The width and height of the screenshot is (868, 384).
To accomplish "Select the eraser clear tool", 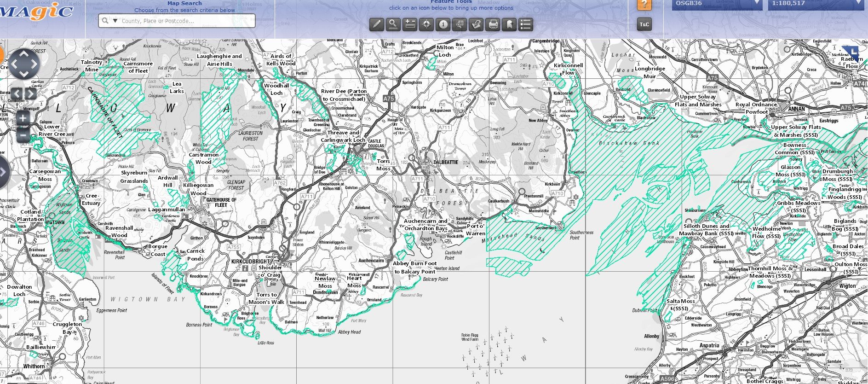I will [x=476, y=24].
